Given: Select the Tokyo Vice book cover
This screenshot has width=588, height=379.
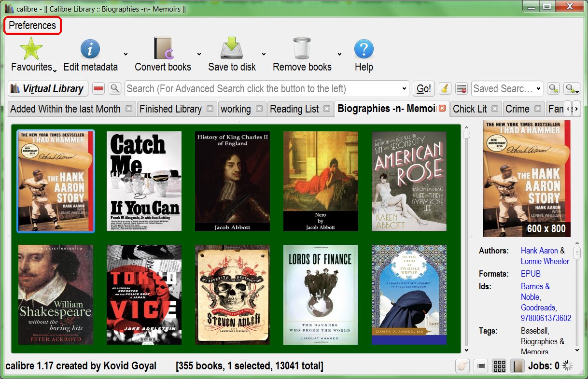Looking at the screenshot, I should click(144, 295).
